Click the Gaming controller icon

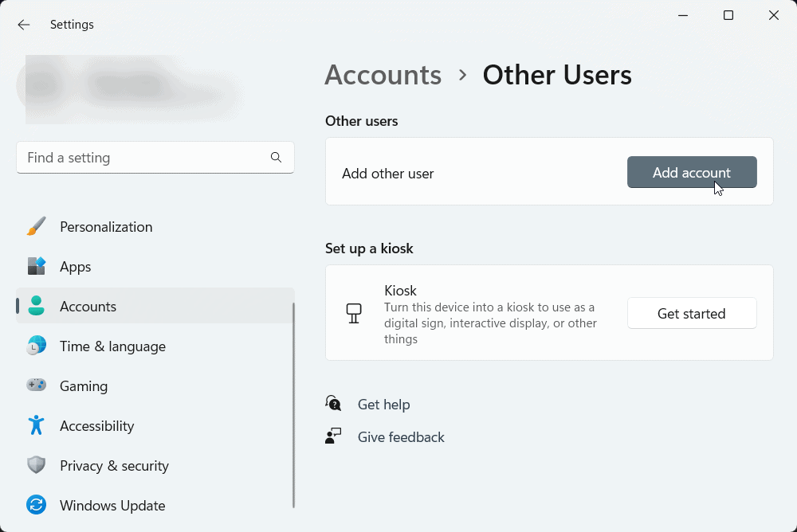(36, 386)
